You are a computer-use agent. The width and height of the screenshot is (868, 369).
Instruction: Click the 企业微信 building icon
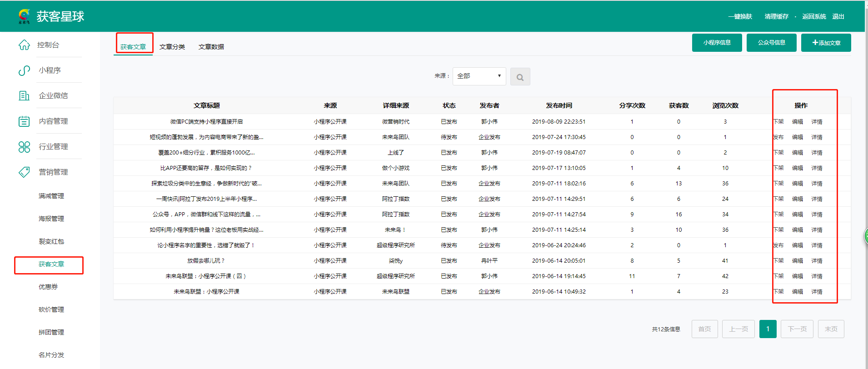coord(24,95)
